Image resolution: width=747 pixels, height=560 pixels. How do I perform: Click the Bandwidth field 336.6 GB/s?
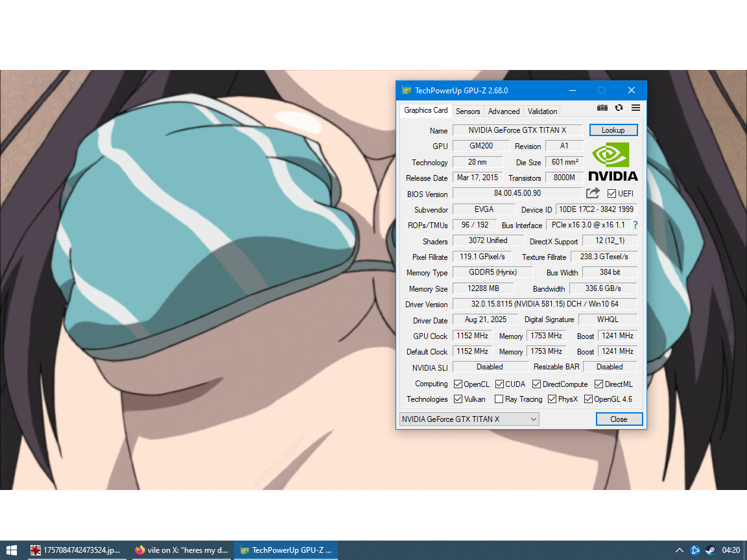pos(603,288)
